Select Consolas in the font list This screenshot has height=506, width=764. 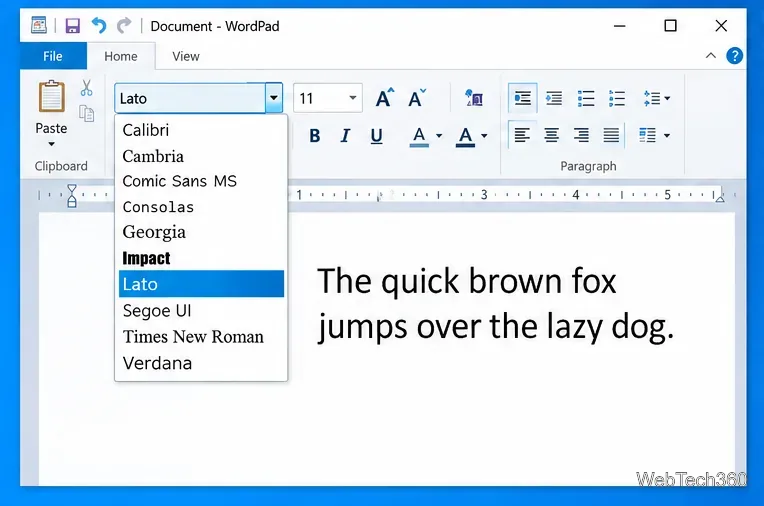pos(201,207)
